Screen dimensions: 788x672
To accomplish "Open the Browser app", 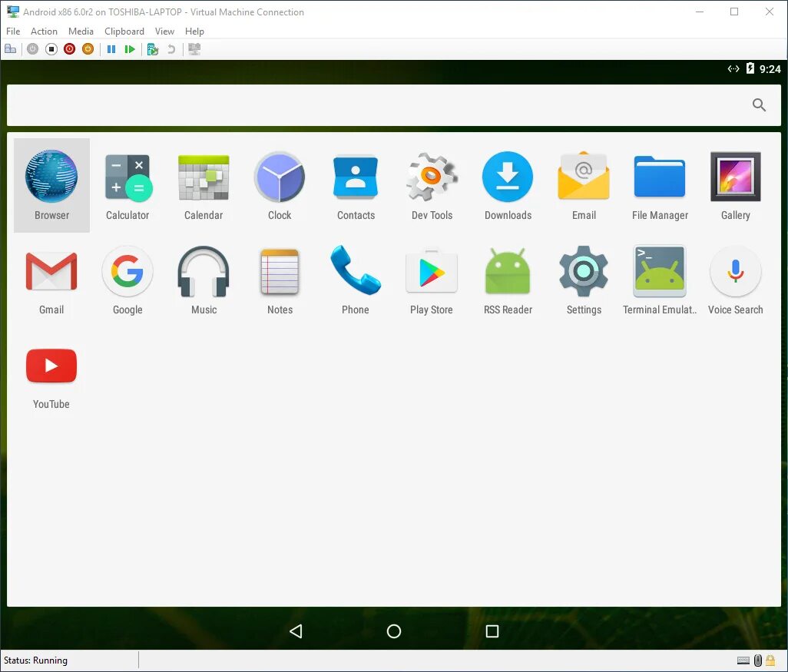I will (51, 185).
